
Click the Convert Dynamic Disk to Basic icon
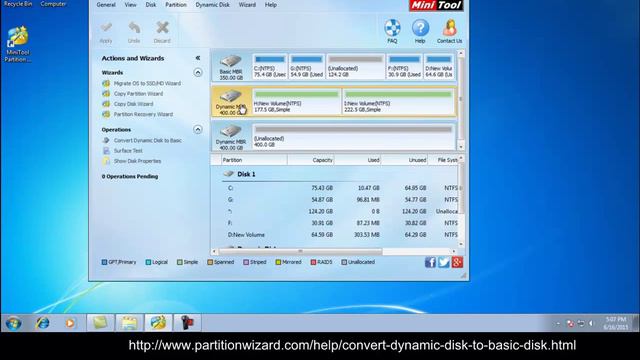pyautogui.click(x=106, y=140)
